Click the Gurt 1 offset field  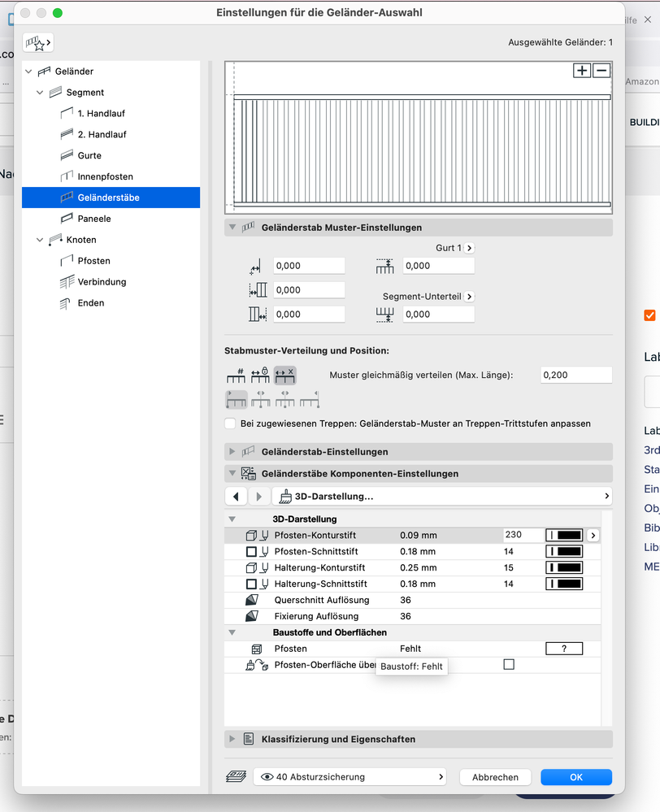click(x=438, y=266)
